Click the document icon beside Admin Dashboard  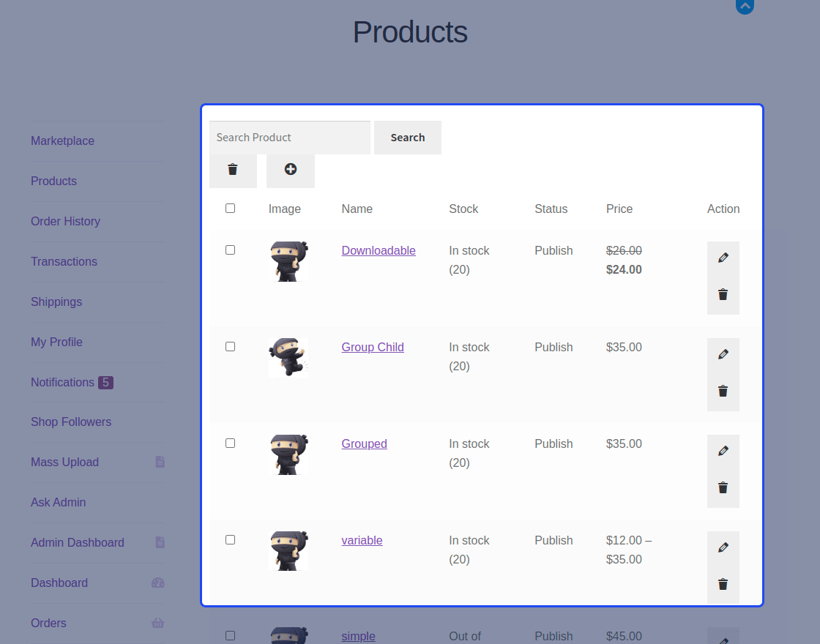160,542
